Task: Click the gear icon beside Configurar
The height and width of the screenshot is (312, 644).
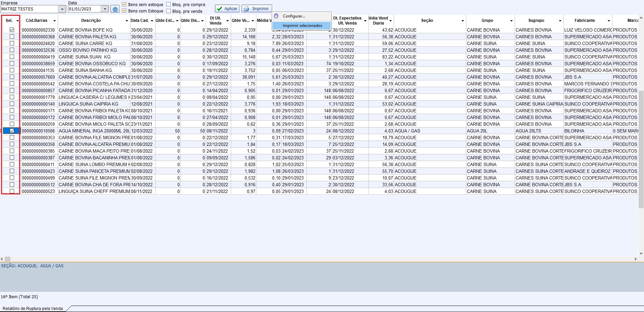Action: 276,16
